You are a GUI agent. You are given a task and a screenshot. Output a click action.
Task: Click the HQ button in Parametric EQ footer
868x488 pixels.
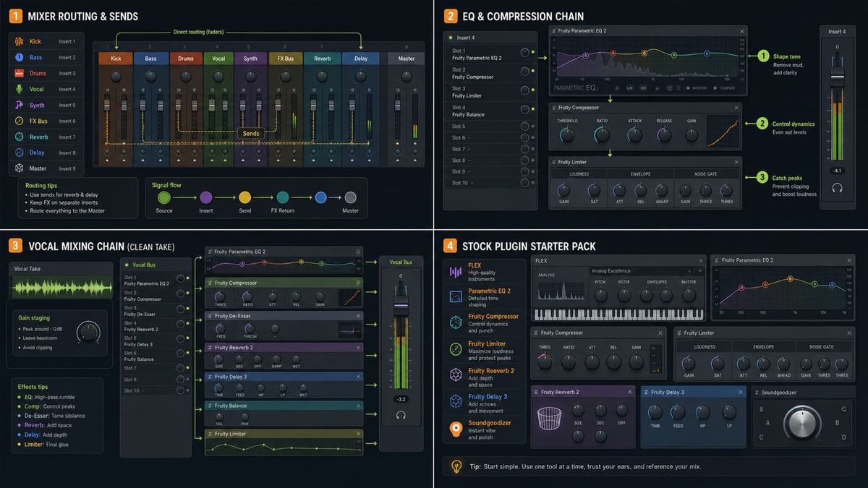click(643, 88)
